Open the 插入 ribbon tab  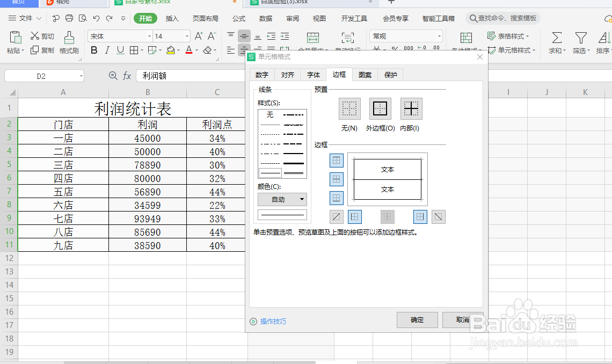pyautogui.click(x=173, y=18)
